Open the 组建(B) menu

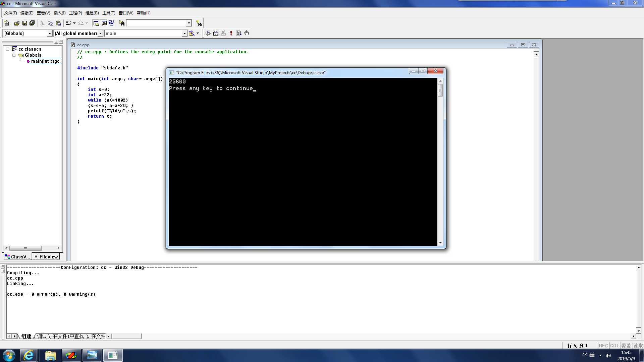pos(92,13)
